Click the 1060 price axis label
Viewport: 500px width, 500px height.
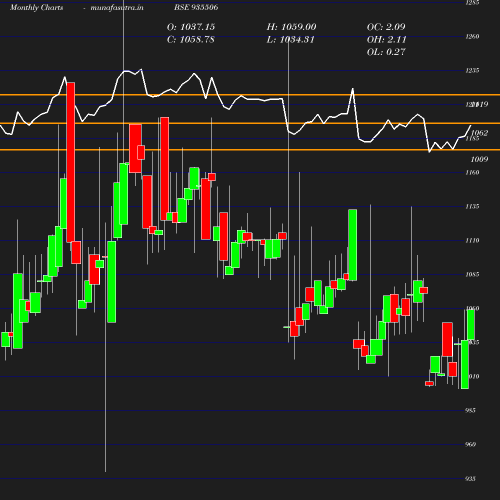pos(472,308)
